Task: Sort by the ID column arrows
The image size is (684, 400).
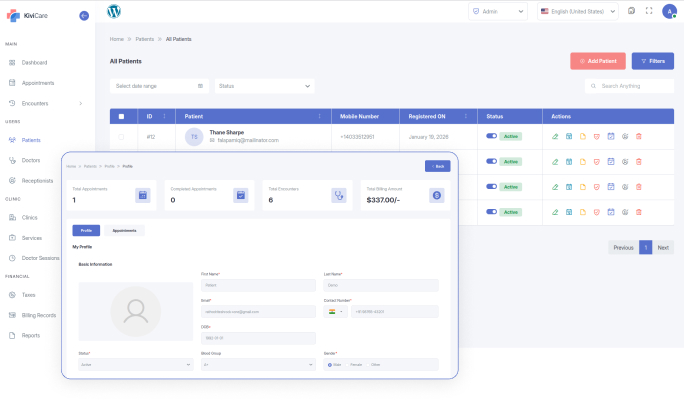Action: point(164,116)
